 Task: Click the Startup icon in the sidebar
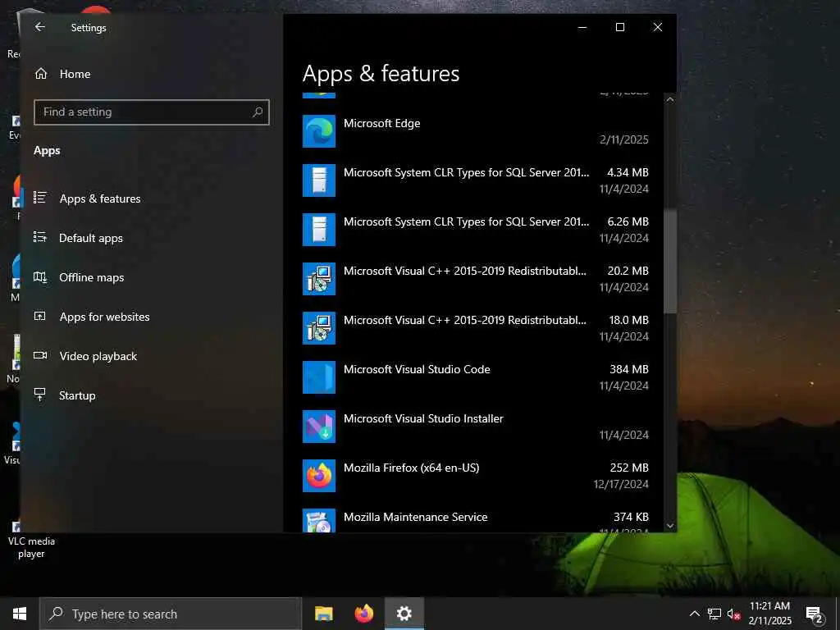click(40, 395)
